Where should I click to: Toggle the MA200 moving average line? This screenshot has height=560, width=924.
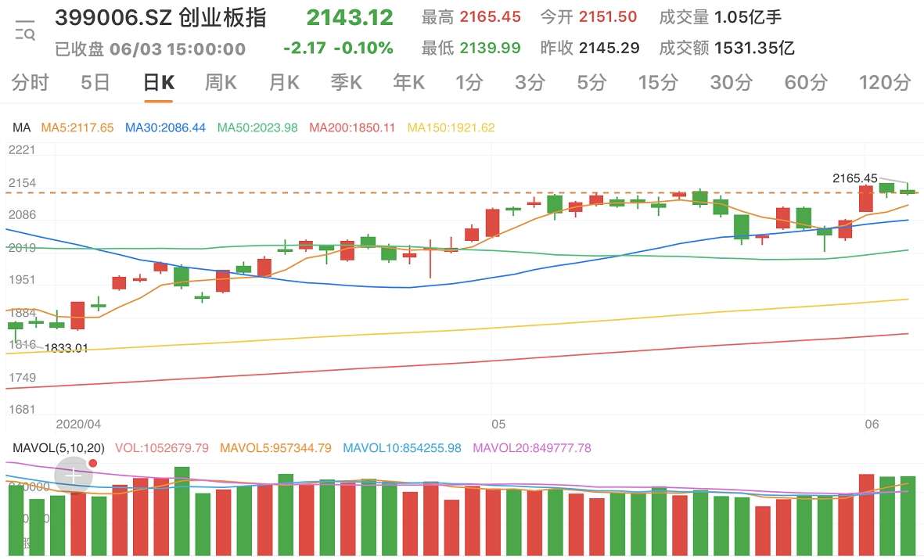(x=351, y=126)
